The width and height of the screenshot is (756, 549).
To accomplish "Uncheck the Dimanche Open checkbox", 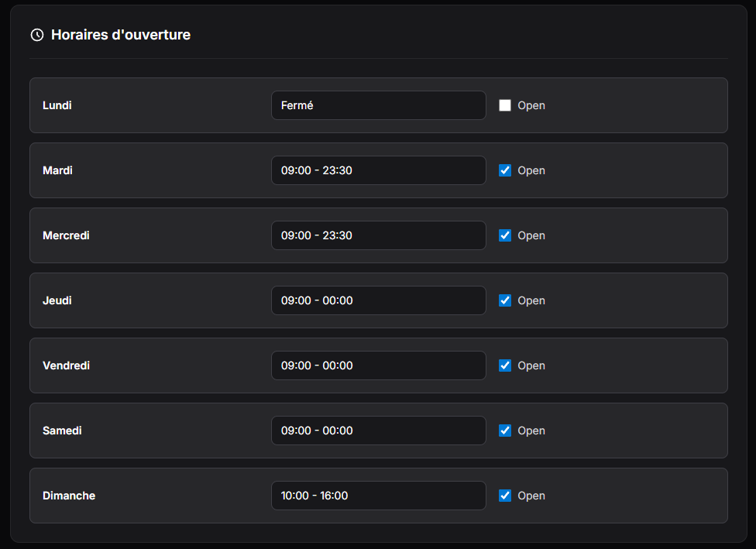I will pyautogui.click(x=505, y=496).
